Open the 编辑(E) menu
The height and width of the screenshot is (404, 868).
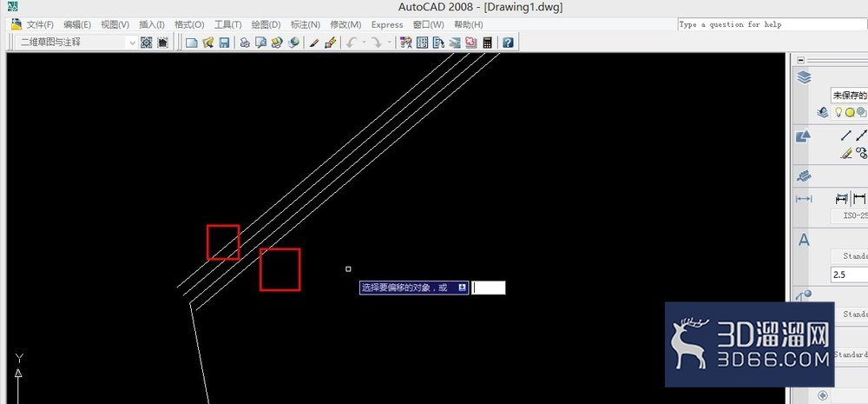click(x=77, y=24)
